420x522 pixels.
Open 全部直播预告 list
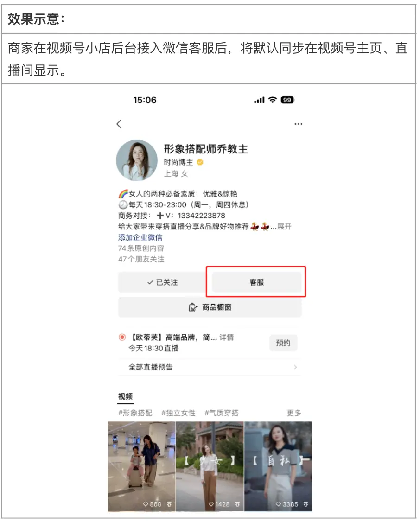click(210, 367)
